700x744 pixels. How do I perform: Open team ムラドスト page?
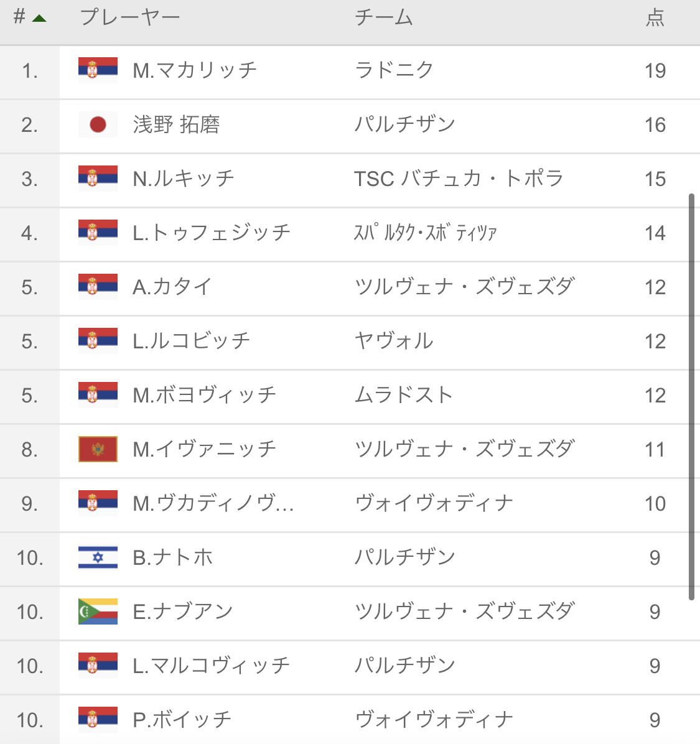(x=404, y=395)
